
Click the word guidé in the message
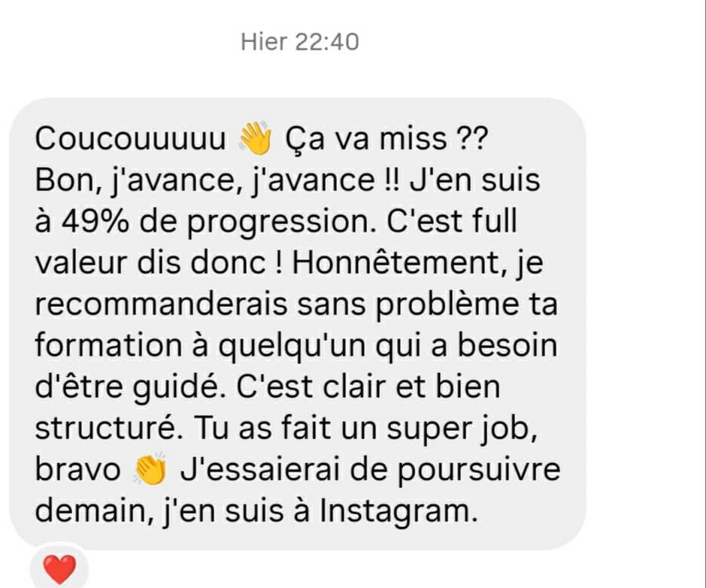tap(179, 388)
